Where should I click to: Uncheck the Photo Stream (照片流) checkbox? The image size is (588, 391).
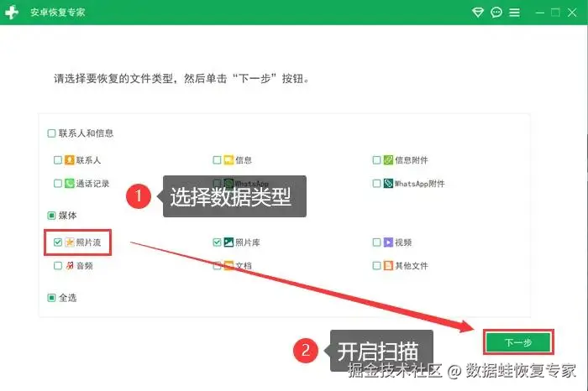(58, 242)
